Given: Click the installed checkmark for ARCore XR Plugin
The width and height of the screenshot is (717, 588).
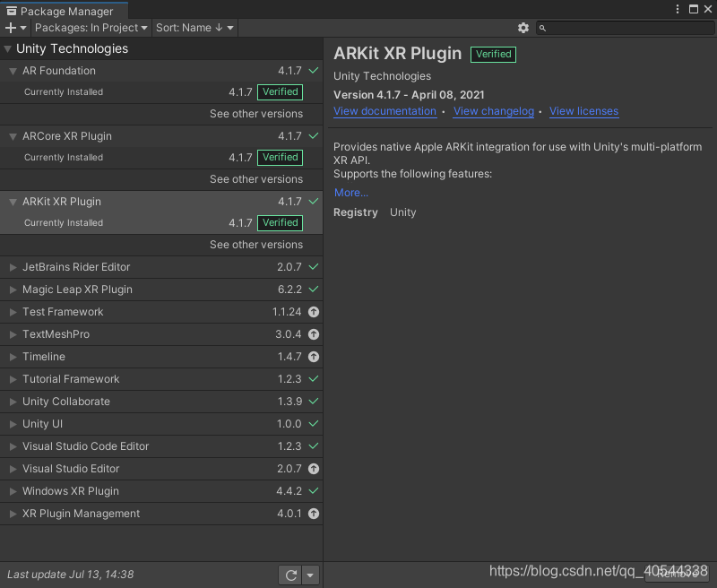Looking at the screenshot, I should click(313, 136).
